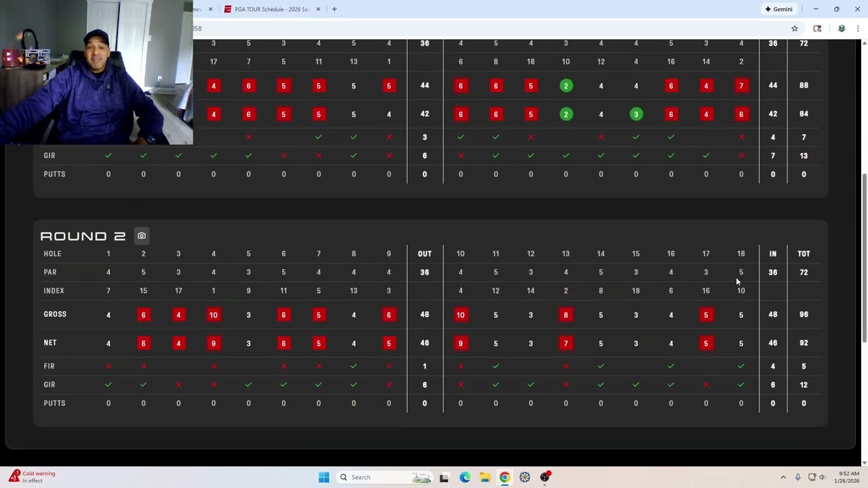Click the green 3 circle in top scorecard
868x488 pixels.
[636, 114]
